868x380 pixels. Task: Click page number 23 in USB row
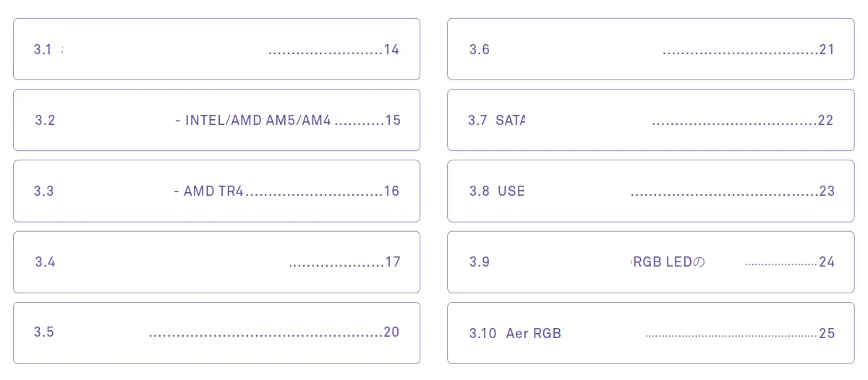[x=827, y=191]
